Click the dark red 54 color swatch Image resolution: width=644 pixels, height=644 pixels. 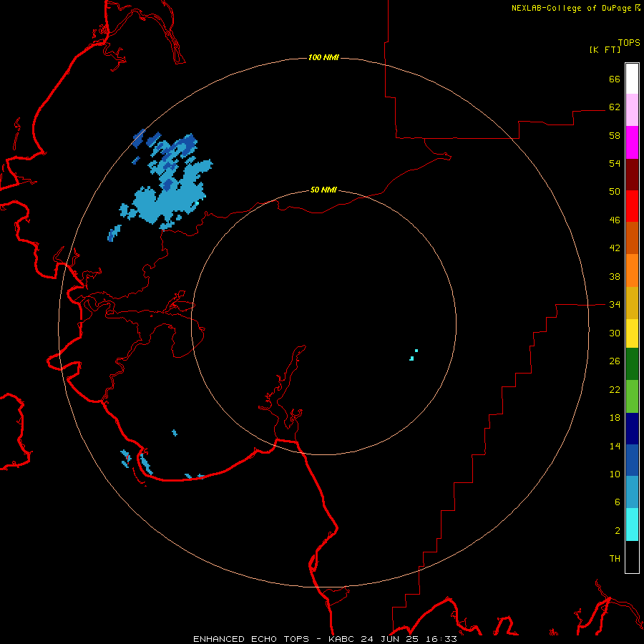pos(632,175)
